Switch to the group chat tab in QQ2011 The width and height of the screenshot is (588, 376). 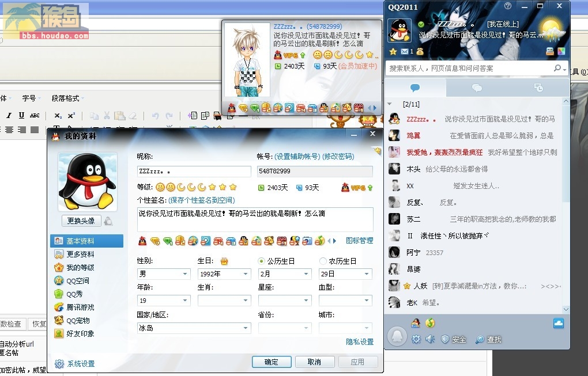click(x=477, y=88)
